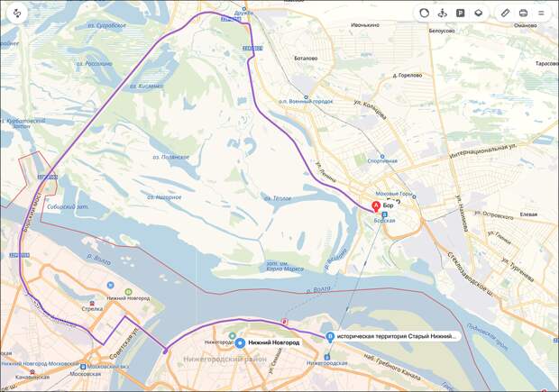Click the Тарасово label
Viewport: 559px width, 392px height.
pyautogui.click(x=547, y=63)
